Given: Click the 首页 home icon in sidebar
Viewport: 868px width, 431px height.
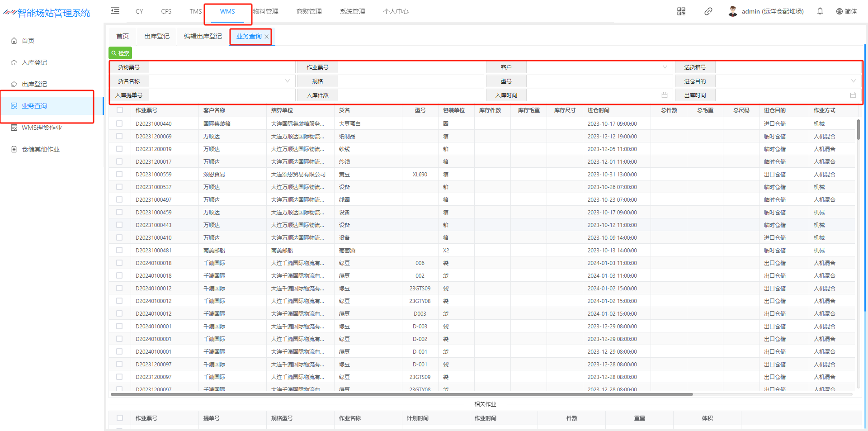Looking at the screenshot, I should tap(14, 41).
